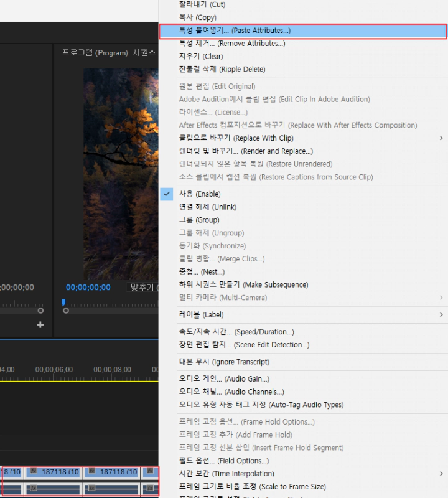Expand Time Interpolation submenu arrow
The image size is (448, 498).
pyautogui.click(x=441, y=474)
